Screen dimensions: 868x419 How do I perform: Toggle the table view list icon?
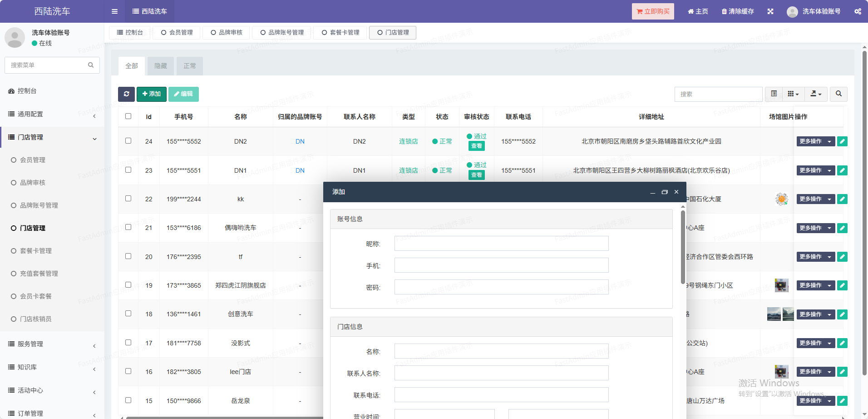click(x=774, y=94)
